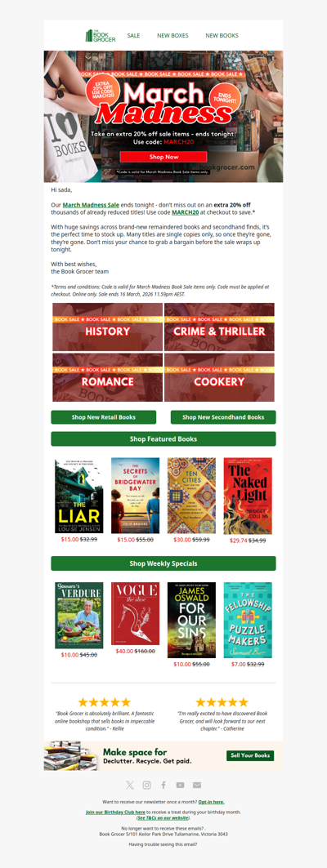Open the YouTube social icon
This screenshot has height=868, width=327.
(180, 785)
